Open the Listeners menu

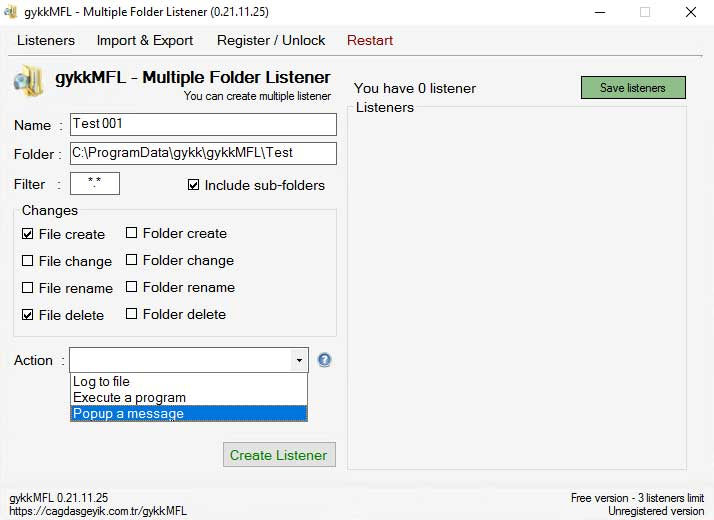46,40
